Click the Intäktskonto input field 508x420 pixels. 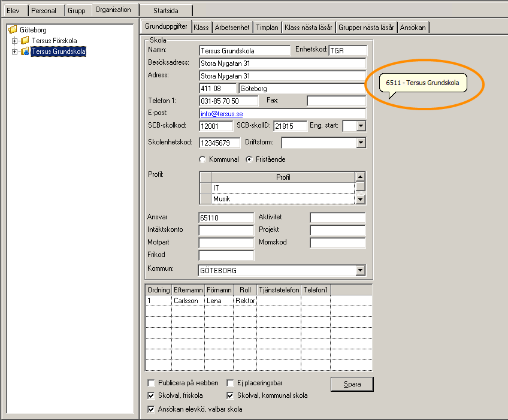[226, 231]
